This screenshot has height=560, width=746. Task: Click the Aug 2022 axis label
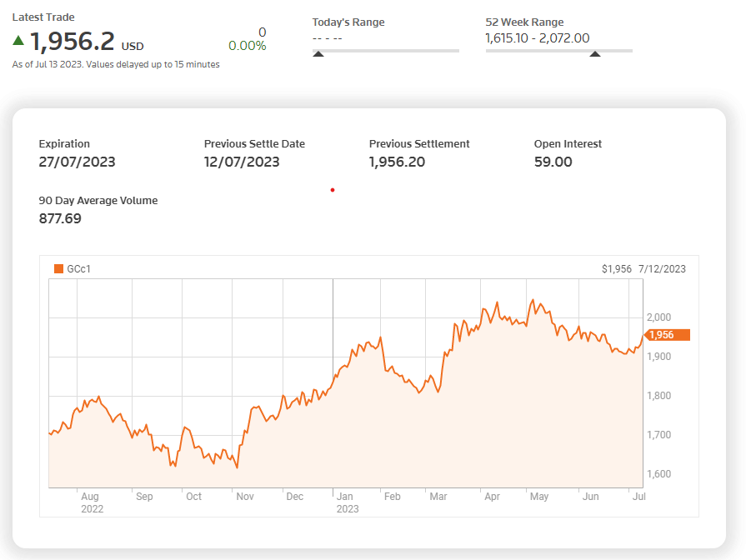[x=92, y=502]
